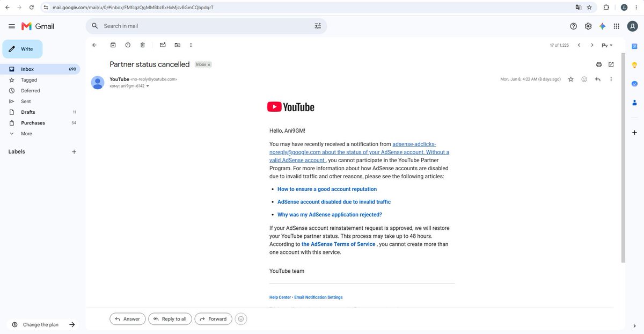The height and width of the screenshot is (334, 644).
Task: Open Why was my AdSense application rejected
Action: [x=330, y=215]
